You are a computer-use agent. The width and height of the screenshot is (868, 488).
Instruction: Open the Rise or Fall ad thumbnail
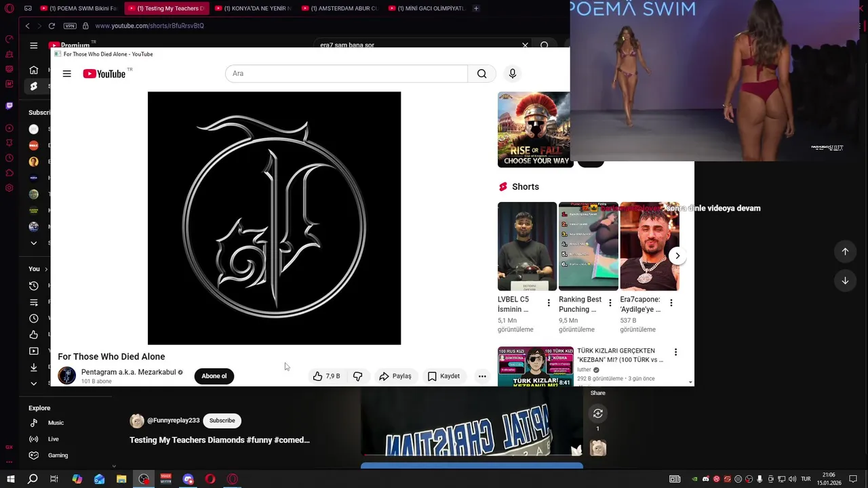coord(535,129)
